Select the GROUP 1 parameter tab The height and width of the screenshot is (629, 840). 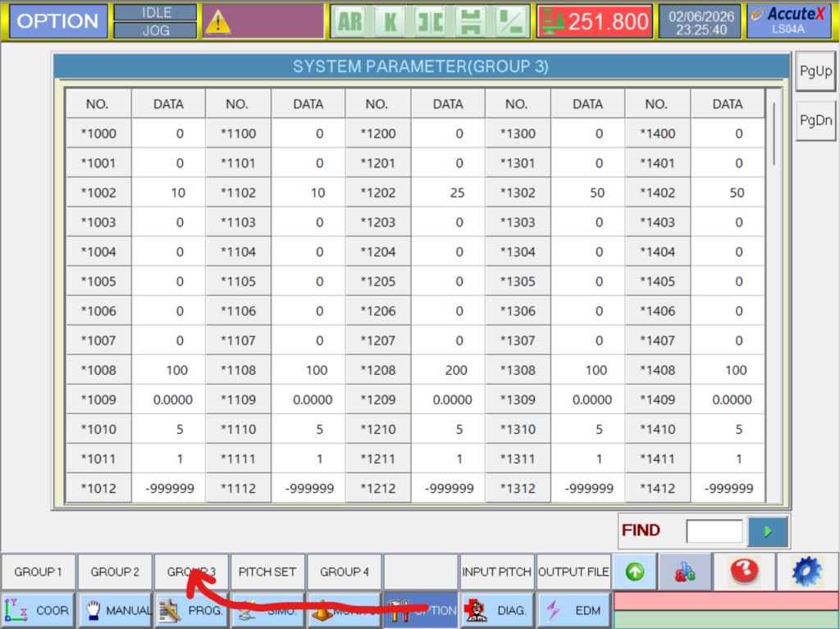[x=38, y=572]
